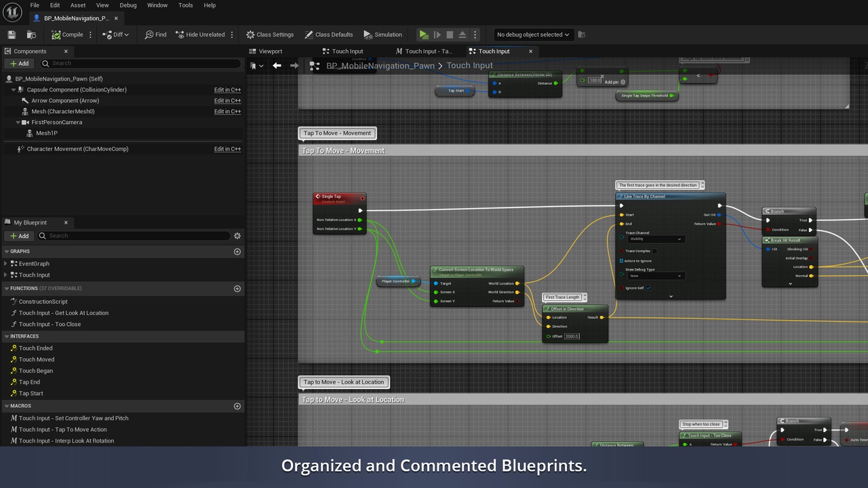868x488 pixels.
Task: Open play options three-dot menu
Action: coord(475,35)
